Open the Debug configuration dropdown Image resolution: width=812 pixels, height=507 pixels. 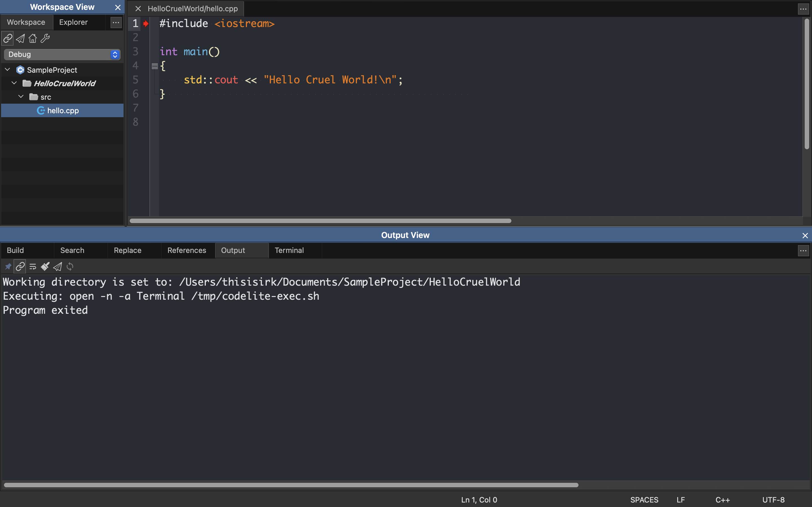pos(62,54)
